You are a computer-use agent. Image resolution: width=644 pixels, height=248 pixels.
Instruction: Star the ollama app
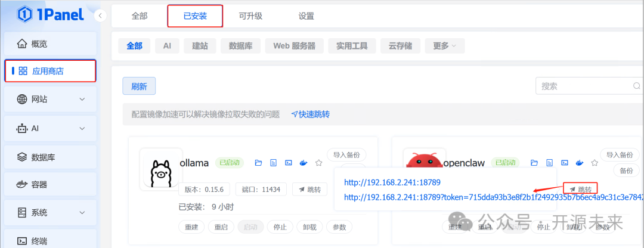point(318,163)
